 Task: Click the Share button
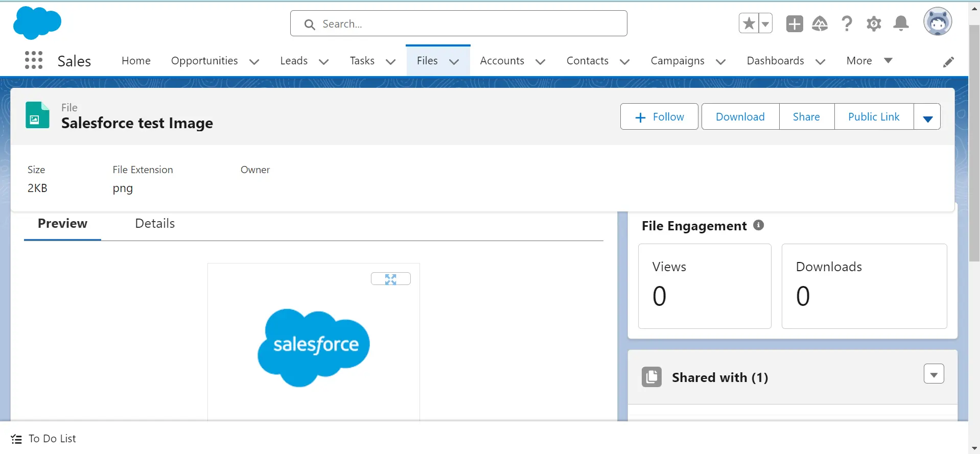click(x=807, y=116)
